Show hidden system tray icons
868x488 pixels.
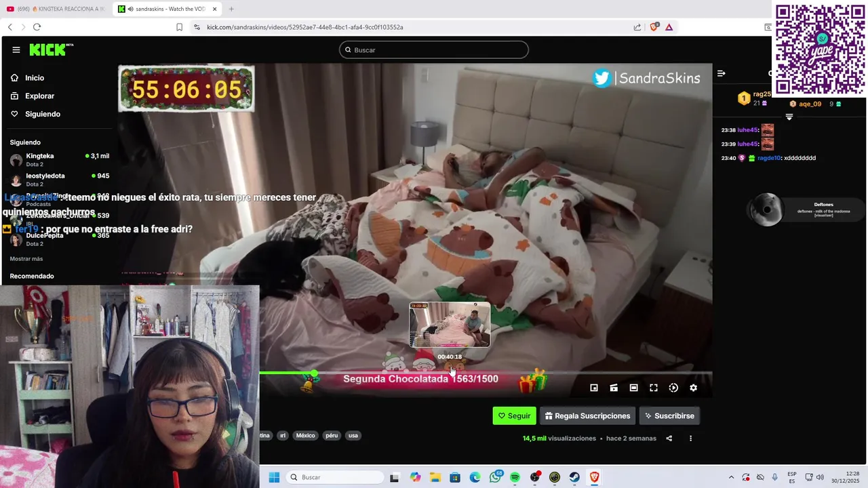click(731, 477)
